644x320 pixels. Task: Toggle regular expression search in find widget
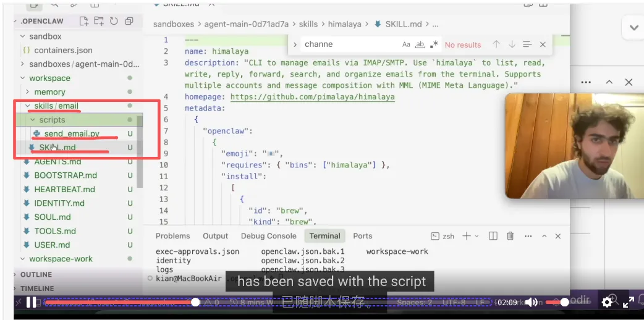pos(434,44)
